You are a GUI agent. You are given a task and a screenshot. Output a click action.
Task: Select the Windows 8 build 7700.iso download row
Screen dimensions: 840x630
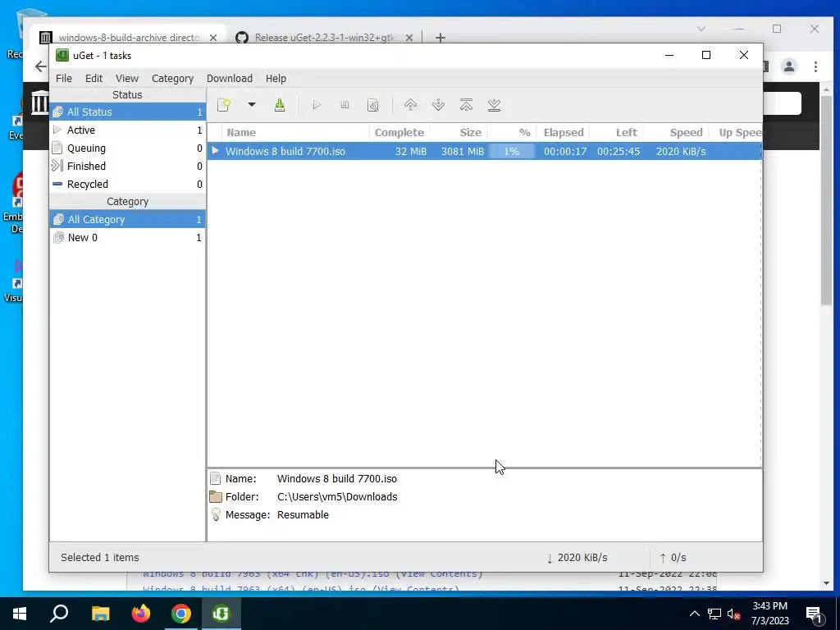point(484,152)
